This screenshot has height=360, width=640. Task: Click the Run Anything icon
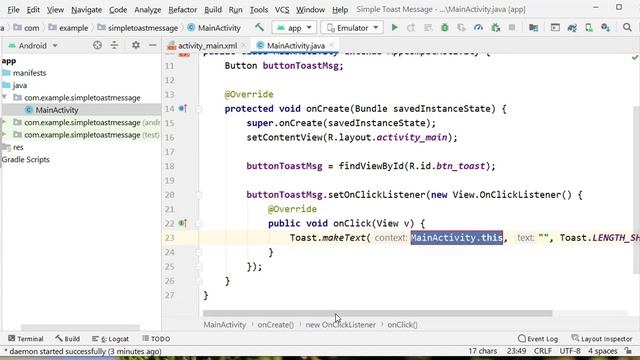(555, 27)
